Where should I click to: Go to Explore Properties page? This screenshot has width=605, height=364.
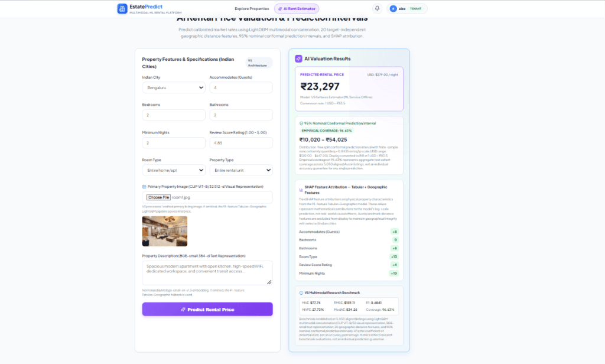click(252, 8)
